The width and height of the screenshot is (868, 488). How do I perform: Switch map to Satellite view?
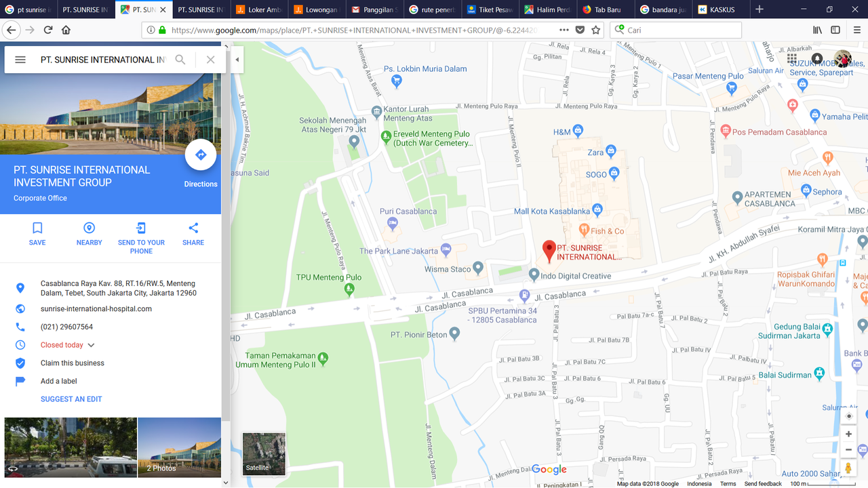click(264, 453)
